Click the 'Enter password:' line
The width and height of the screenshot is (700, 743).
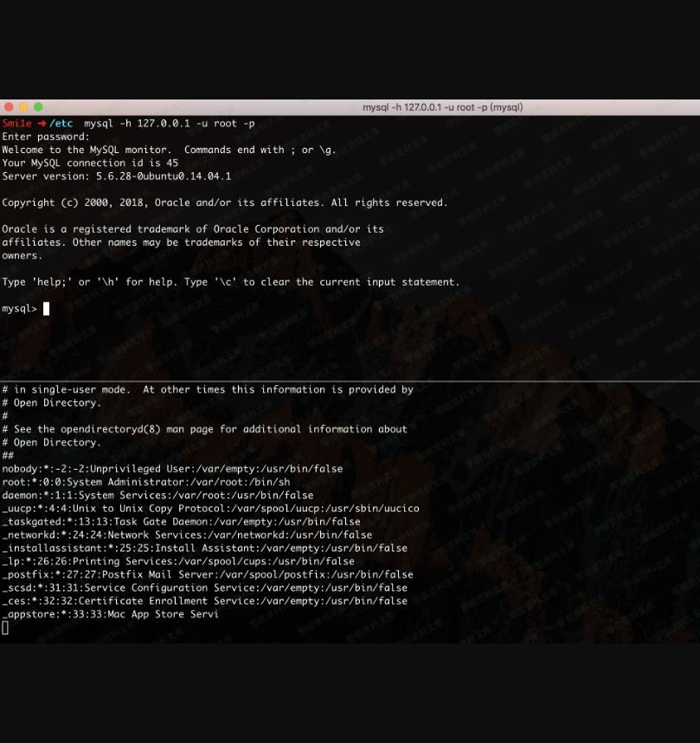[x=45, y=137]
